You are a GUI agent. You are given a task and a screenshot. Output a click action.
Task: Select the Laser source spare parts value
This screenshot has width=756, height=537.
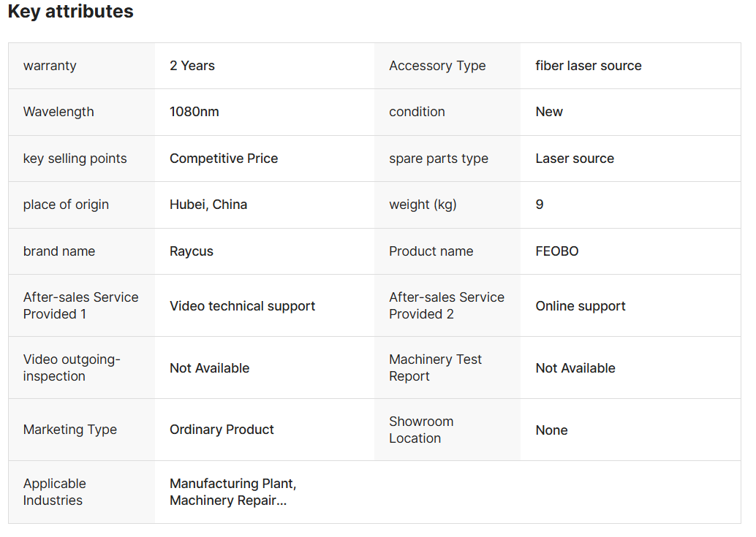tap(575, 159)
